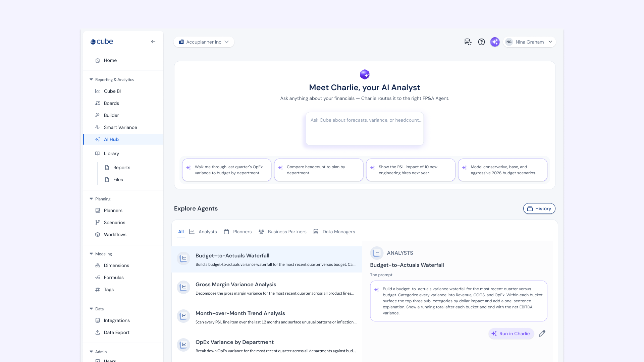Click "The prompt" label

[381, 275]
